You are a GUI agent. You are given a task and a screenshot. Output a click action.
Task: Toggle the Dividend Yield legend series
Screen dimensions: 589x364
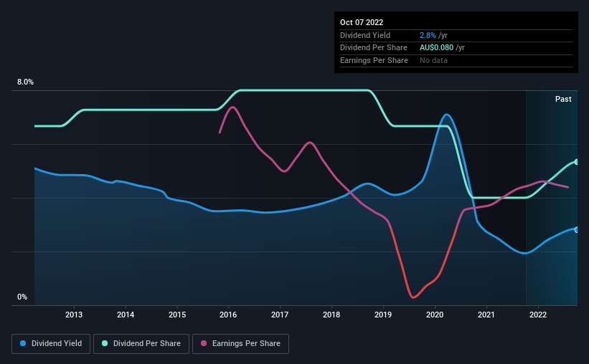(51, 344)
